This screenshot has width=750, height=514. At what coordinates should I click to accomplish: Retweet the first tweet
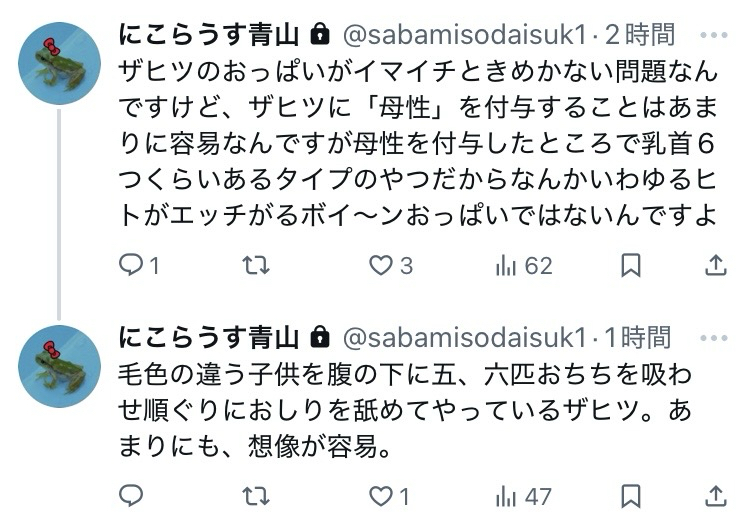[x=257, y=265]
